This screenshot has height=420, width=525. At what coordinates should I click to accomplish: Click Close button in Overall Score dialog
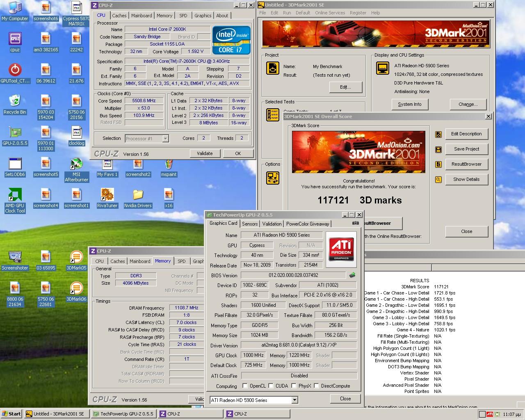466,231
